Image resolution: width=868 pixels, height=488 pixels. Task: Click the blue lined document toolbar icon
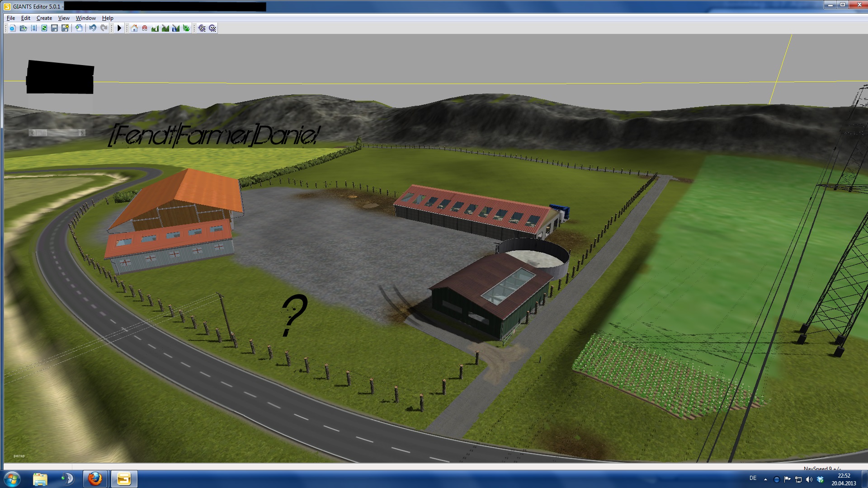34,28
